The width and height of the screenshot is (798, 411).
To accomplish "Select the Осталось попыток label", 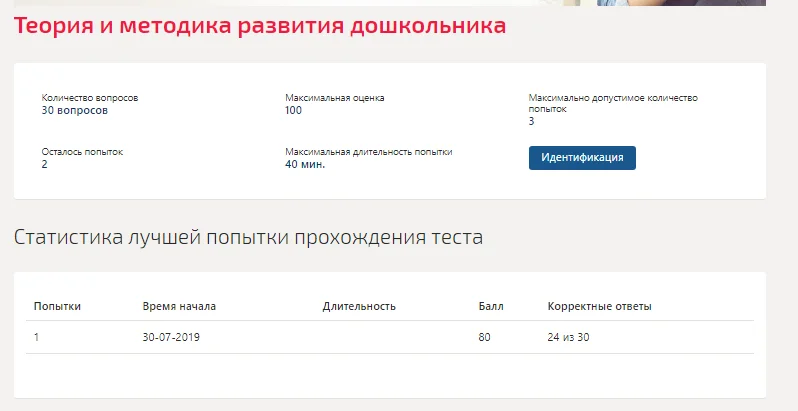I will [x=82, y=152].
